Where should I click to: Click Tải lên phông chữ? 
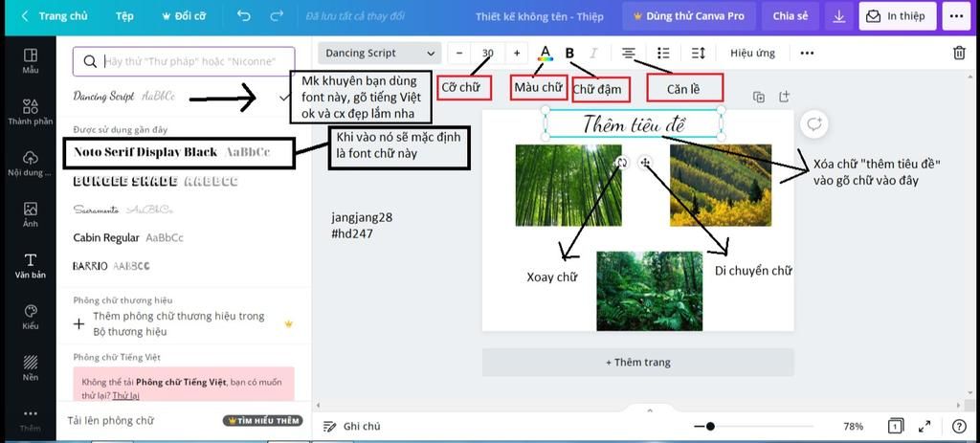111,420
